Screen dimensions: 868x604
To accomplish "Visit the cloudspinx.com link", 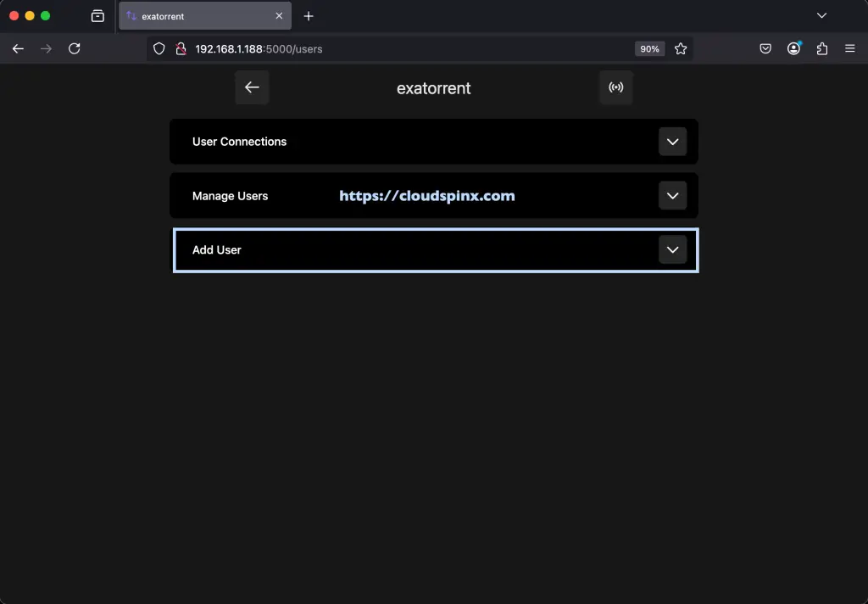I will click(426, 195).
